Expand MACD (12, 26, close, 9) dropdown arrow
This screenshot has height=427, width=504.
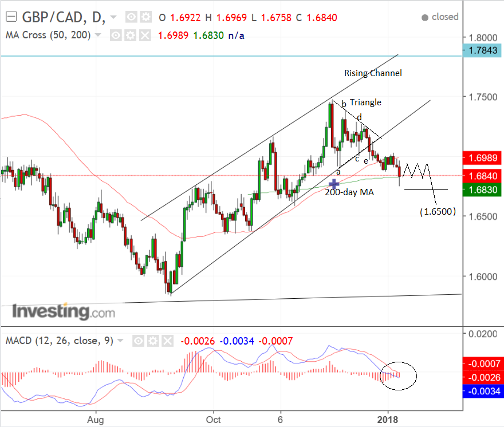(x=120, y=340)
